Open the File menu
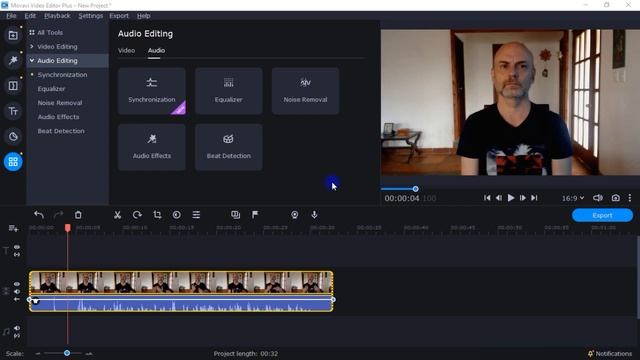 pos(11,16)
